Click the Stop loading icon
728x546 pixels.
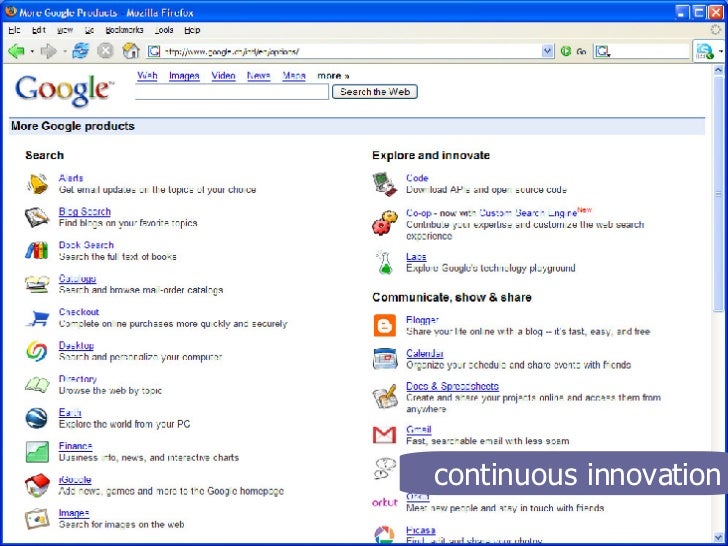click(x=105, y=51)
